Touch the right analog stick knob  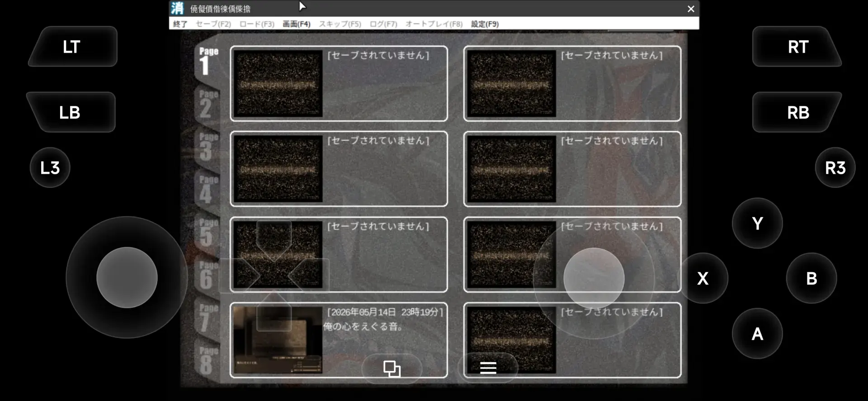click(x=594, y=278)
